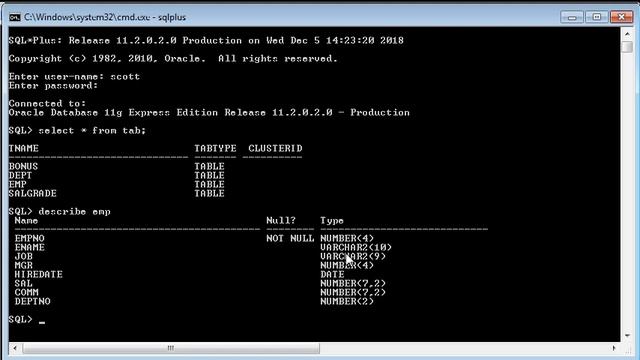Click the 'select * from tab;' command
Viewport: 640px width, 360px height.
[92, 131]
